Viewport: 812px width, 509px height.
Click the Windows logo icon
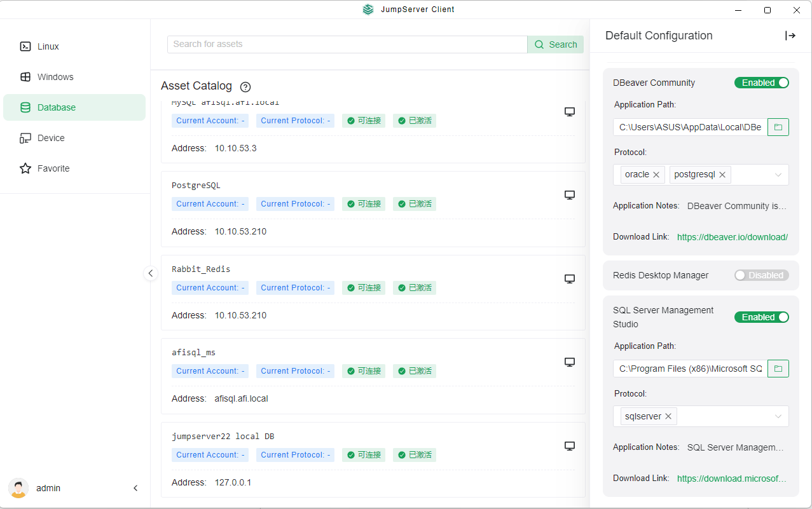point(25,77)
